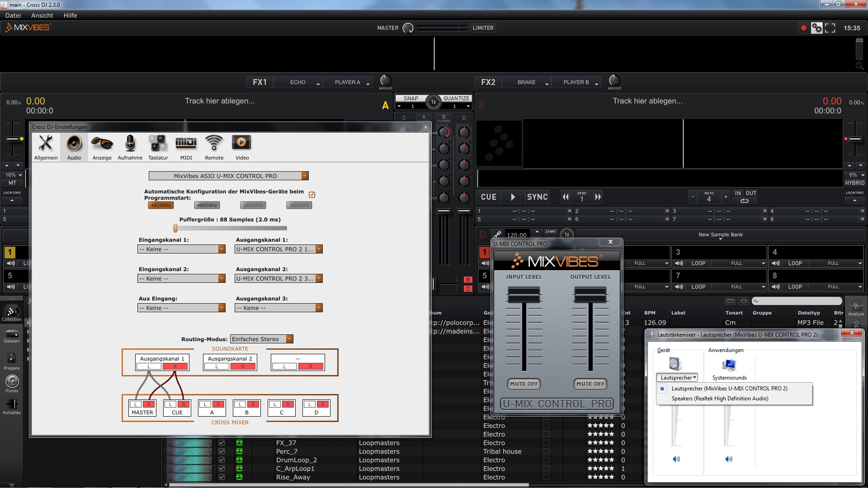The height and width of the screenshot is (488, 868).
Task: Click U-MIX CONTROL PRO label button
Action: [557, 404]
